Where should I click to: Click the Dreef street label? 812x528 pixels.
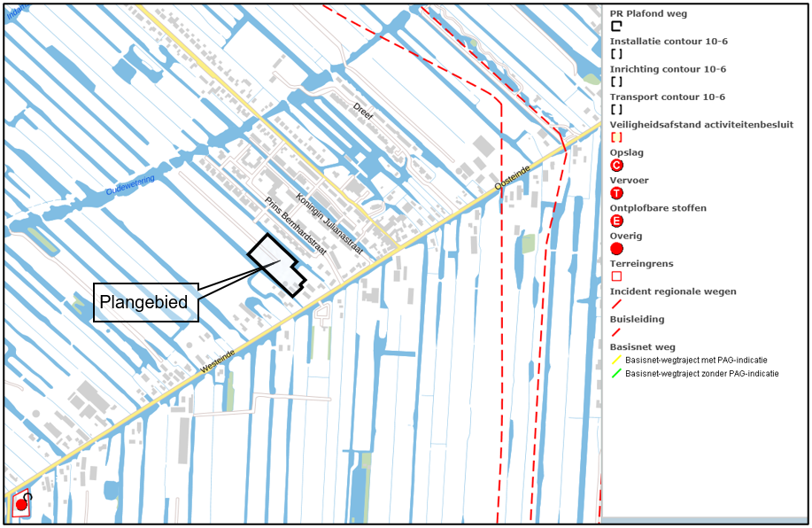(x=363, y=112)
